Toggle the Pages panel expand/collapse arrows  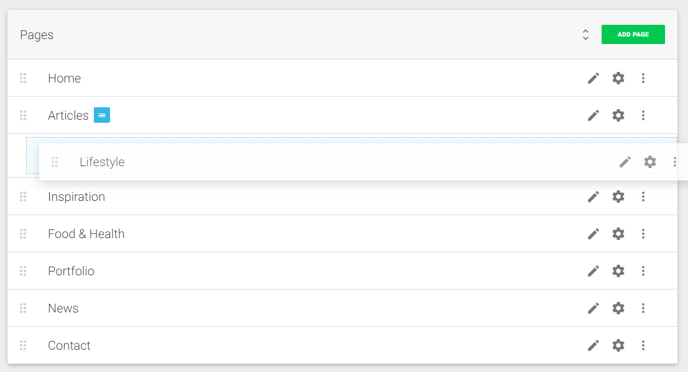point(585,35)
